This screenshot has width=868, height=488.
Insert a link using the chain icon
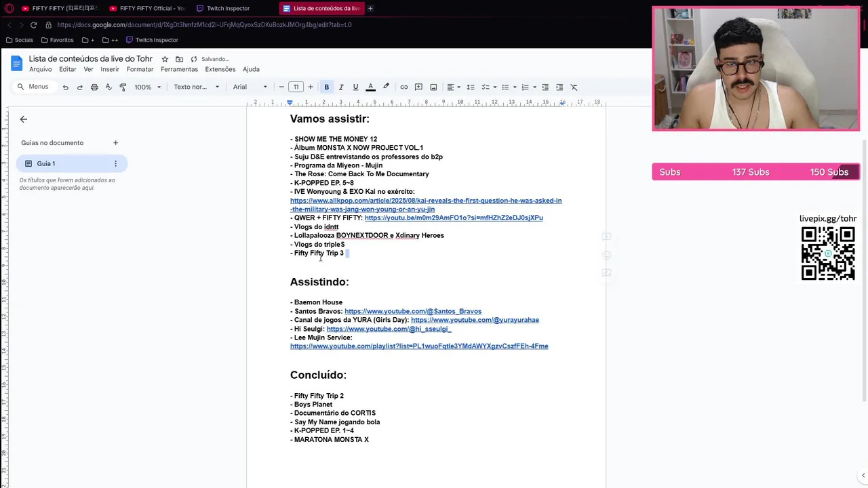404,87
